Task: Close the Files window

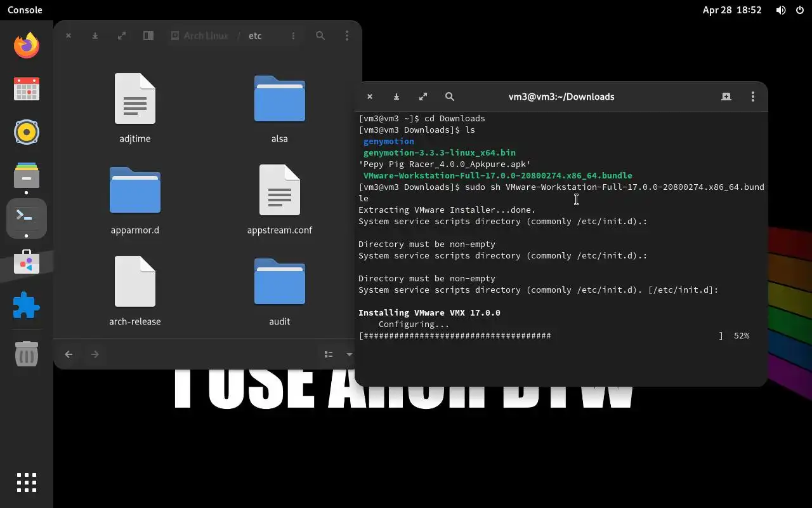Action: [69, 36]
